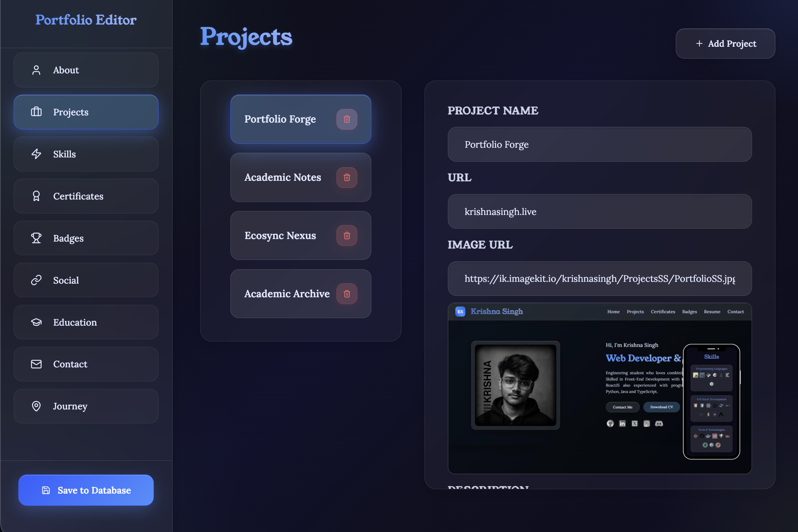Click the map pin Journey icon

point(36,406)
